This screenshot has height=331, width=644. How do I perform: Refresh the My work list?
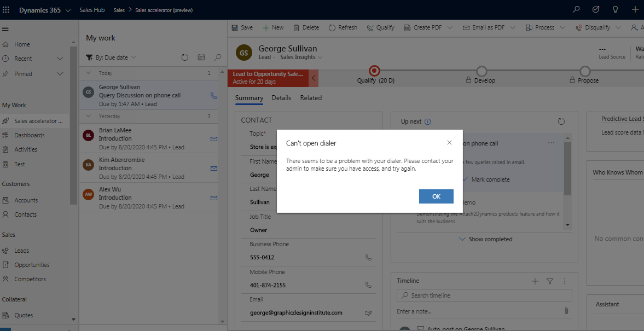pos(185,57)
